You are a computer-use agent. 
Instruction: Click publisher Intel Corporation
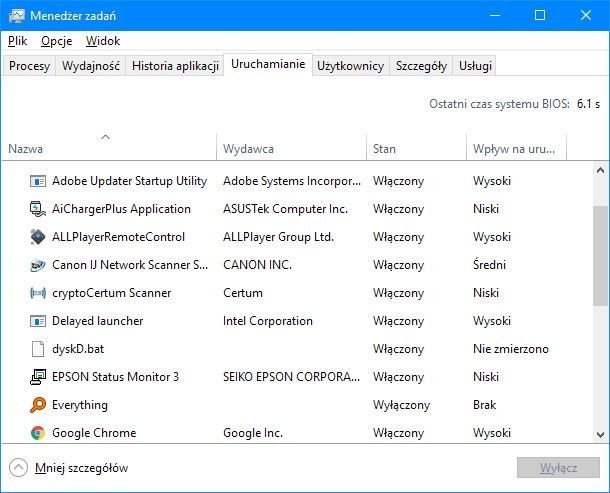point(268,321)
